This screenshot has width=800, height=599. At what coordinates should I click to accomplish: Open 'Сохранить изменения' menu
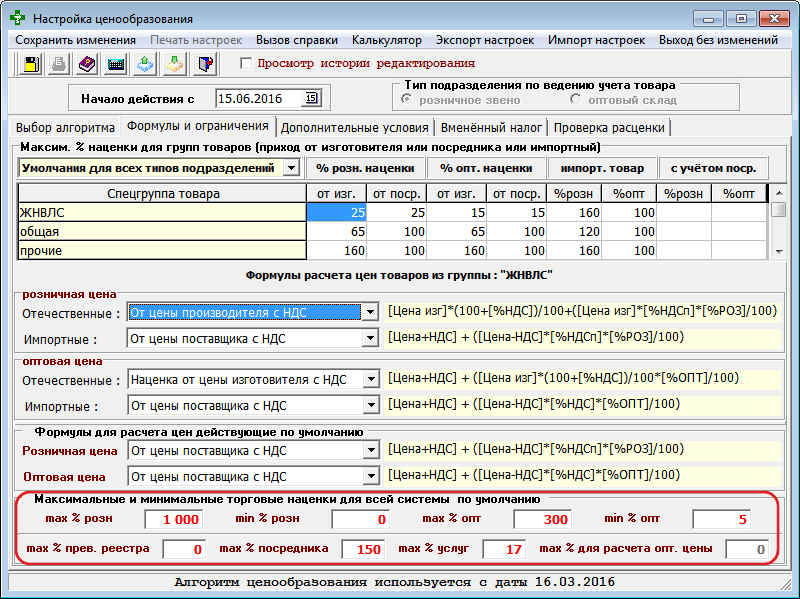pyautogui.click(x=76, y=40)
